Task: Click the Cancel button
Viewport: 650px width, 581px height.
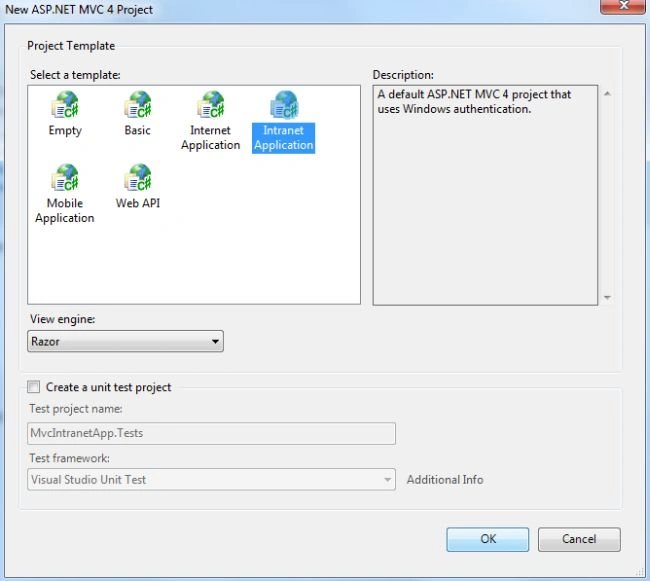Action: coord(579,539)
